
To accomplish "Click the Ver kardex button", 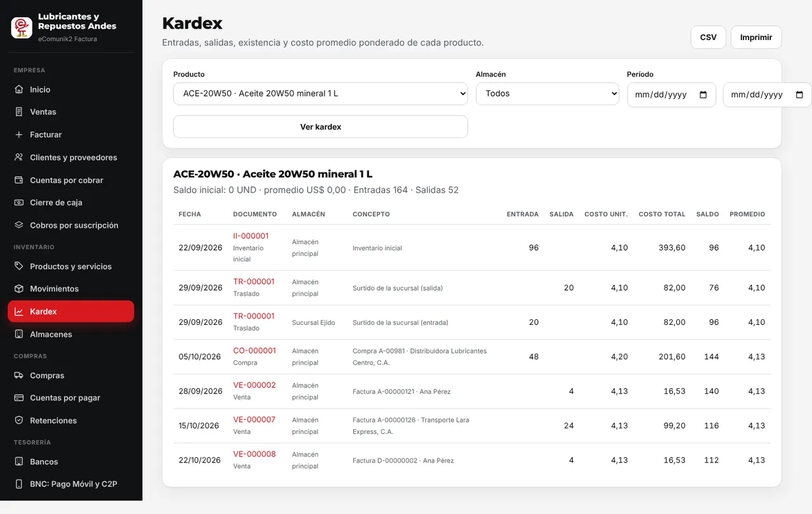I will (320, 127).
